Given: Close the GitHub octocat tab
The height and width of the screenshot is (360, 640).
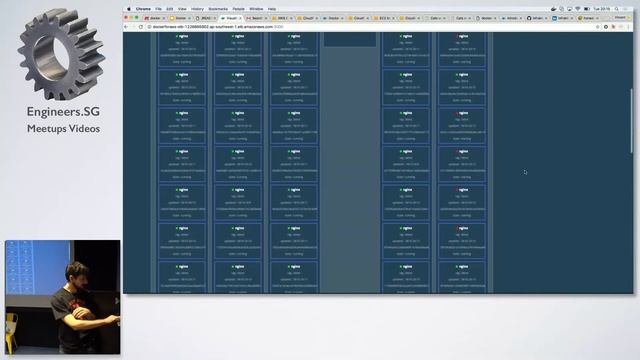Looking at the screenshot, I should click(546, 18).
